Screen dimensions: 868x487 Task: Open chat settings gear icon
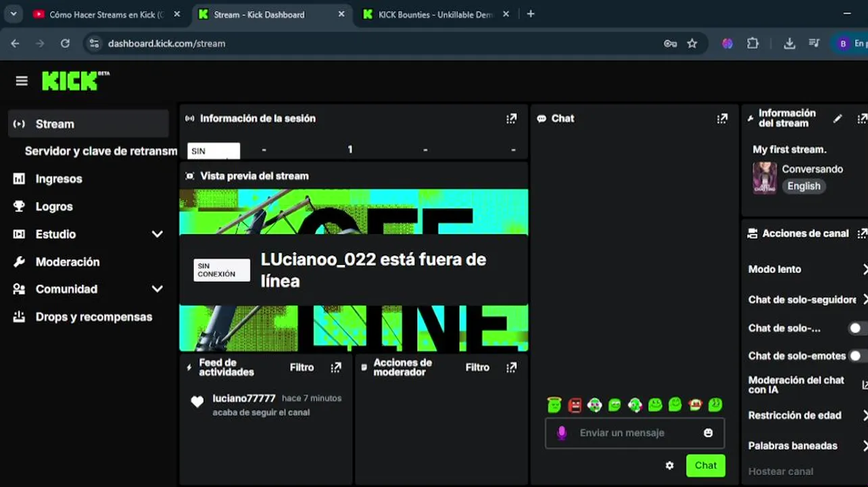[x=669, y=465]
